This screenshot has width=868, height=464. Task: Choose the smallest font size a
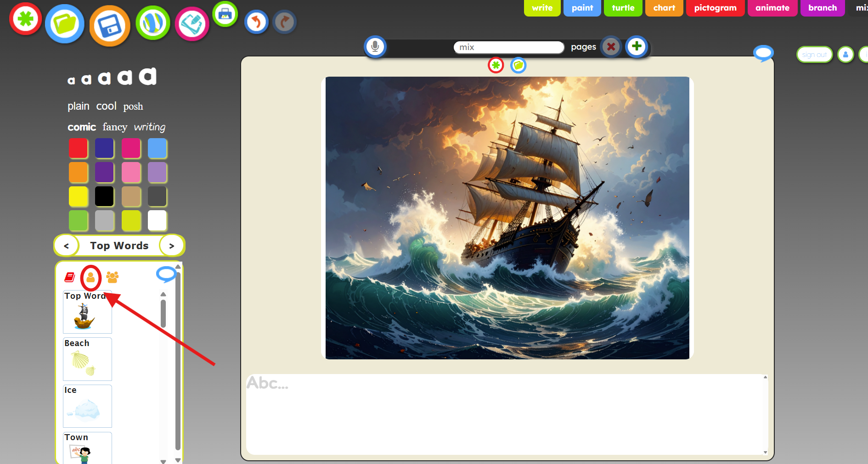click(71, 81)
